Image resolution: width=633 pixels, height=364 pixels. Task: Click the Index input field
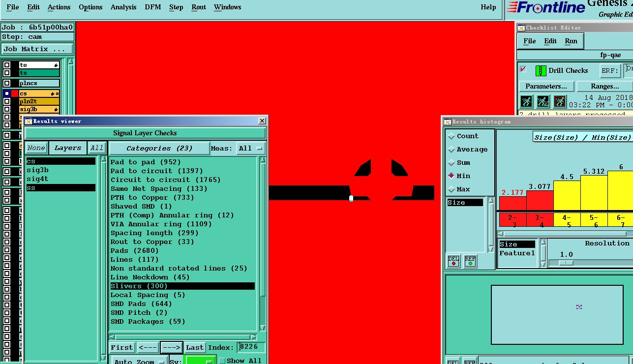(251, 347)
